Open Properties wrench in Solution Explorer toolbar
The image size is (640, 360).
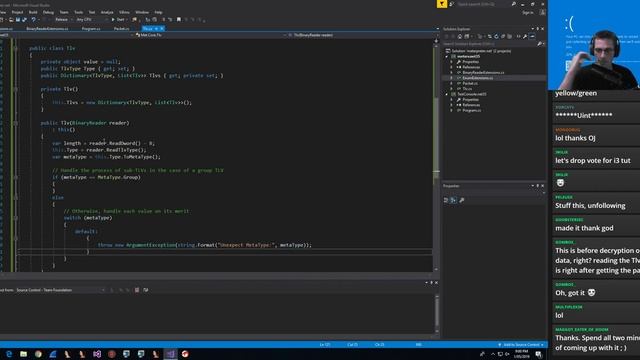click(x=525, y=36)
